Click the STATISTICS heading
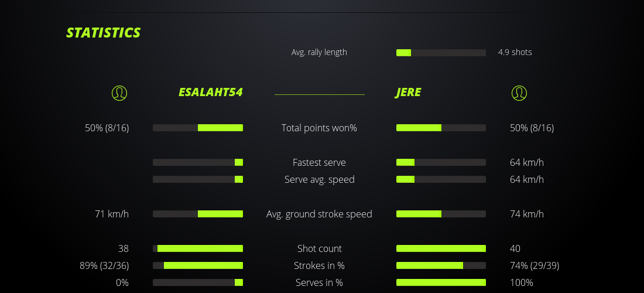The height and width of the screenshot is (293, 644). tap(103, 33)
